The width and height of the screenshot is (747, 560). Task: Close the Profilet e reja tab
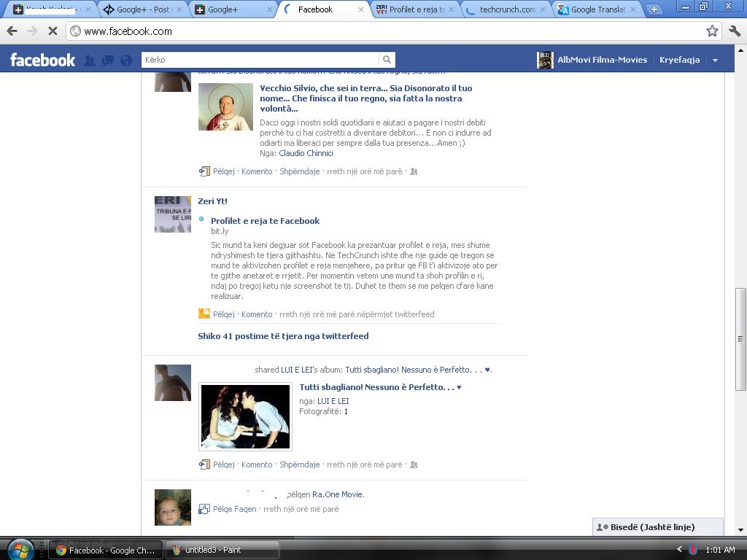(x=452, y=9)
